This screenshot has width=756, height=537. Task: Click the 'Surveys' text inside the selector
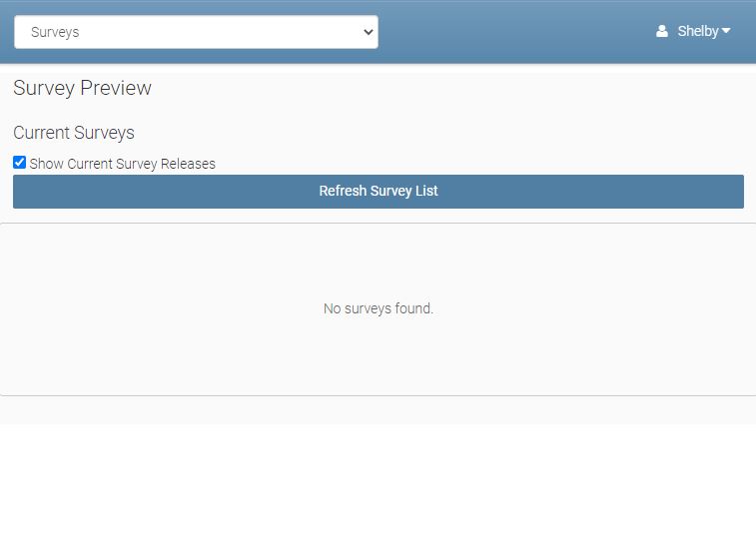pyautogui.click(x=55, y=32)
